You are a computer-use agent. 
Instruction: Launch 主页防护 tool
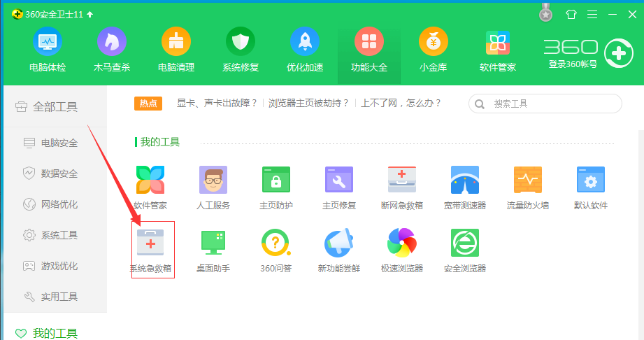tap(276, 188)
